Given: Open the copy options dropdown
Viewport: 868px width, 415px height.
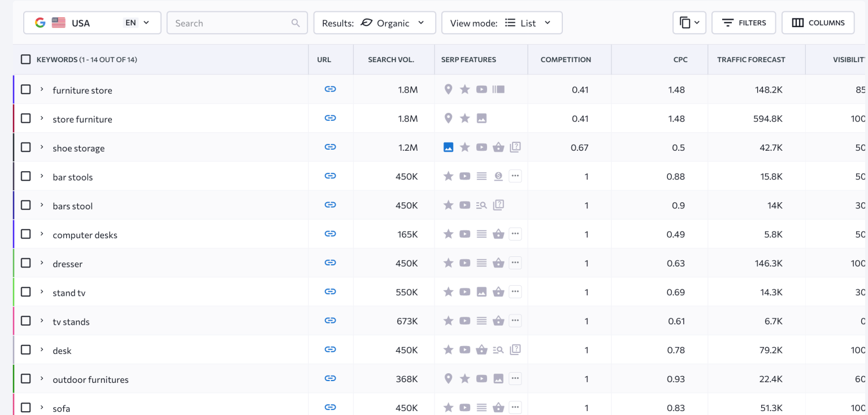Looking at the screenshot, I should (689, 23).
